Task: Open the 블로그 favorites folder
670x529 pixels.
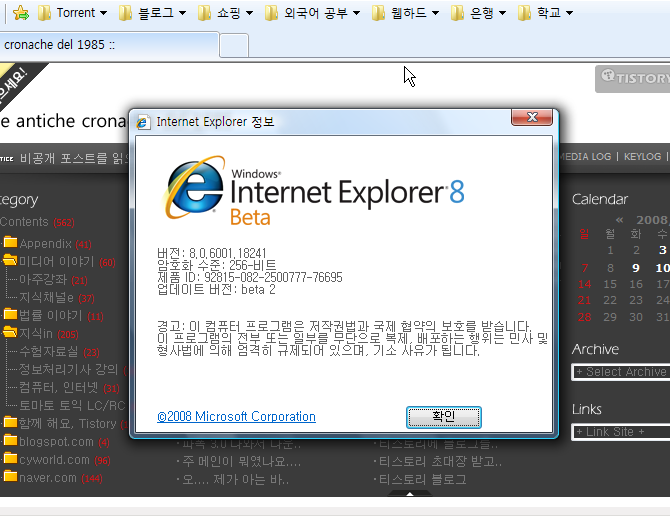Action: (x=152, y=13)
